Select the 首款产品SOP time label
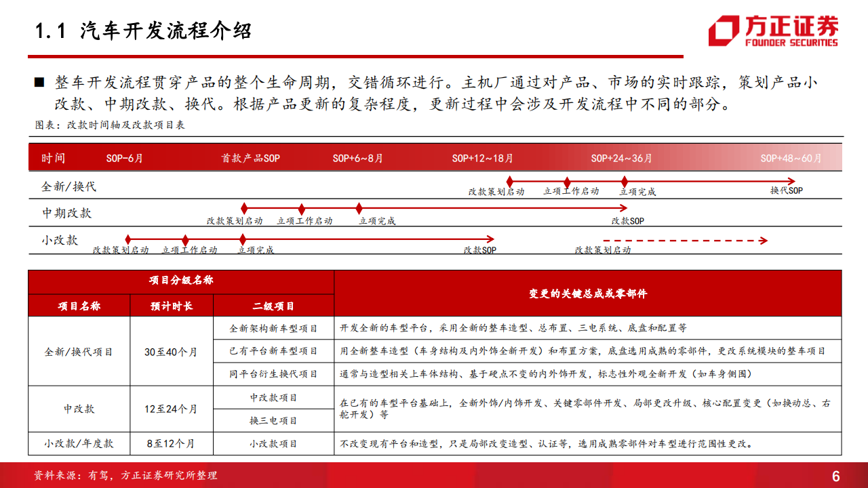868x488 pixels. [x=250, y=158]
